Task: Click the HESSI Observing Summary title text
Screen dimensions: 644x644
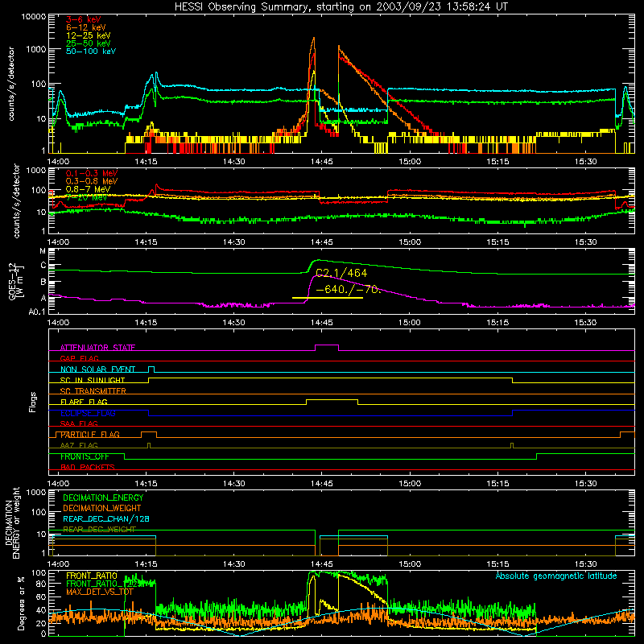Action: point(341,6)
